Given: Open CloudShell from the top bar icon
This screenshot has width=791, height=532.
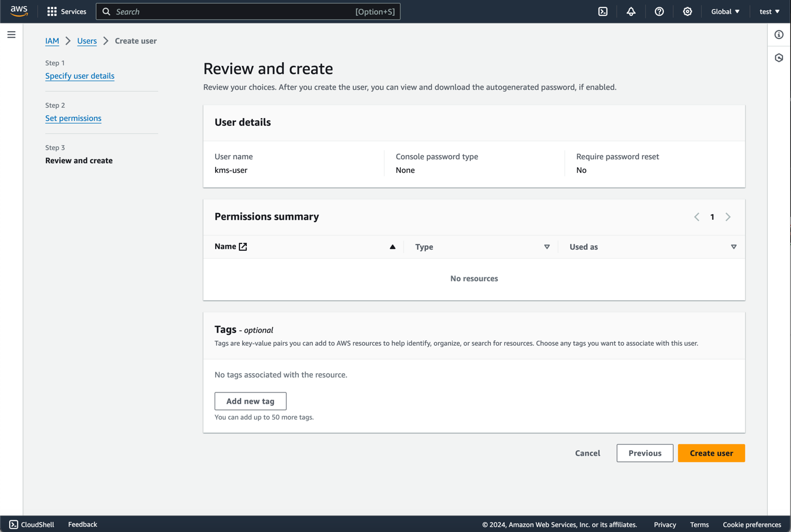Looking at the screenshot, I should point(603,11).
